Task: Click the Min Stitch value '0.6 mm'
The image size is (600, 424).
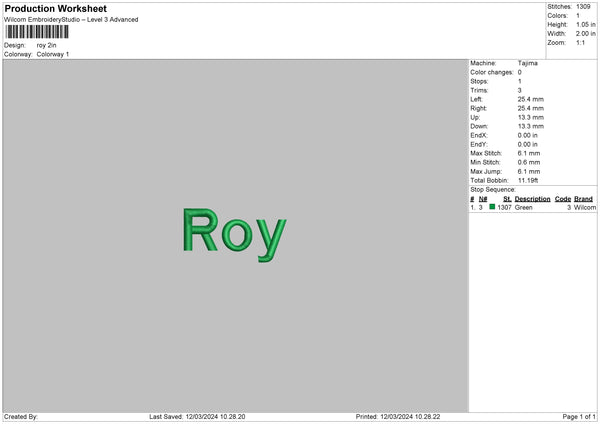Action: pyautogui.click(x=529, y=162)
